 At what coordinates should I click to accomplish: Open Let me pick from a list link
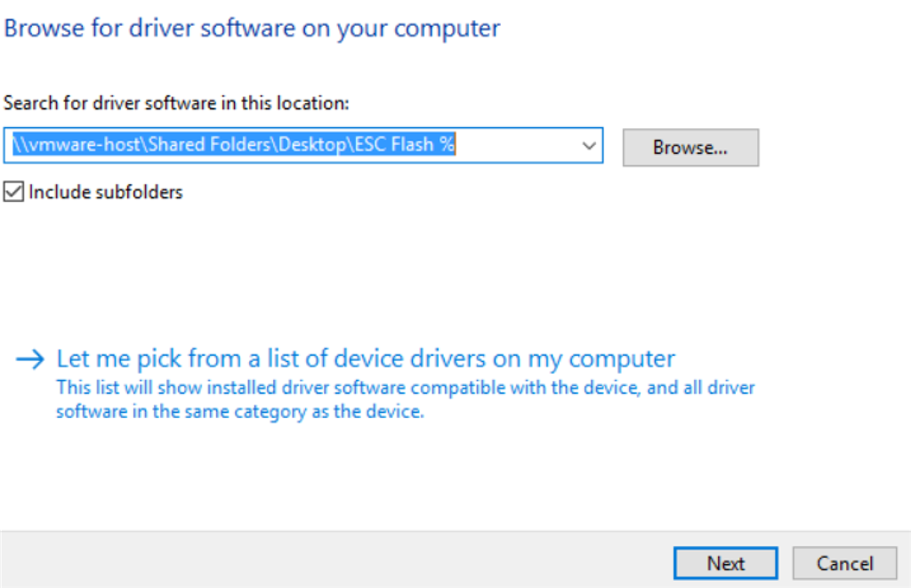tap(366, 359)
